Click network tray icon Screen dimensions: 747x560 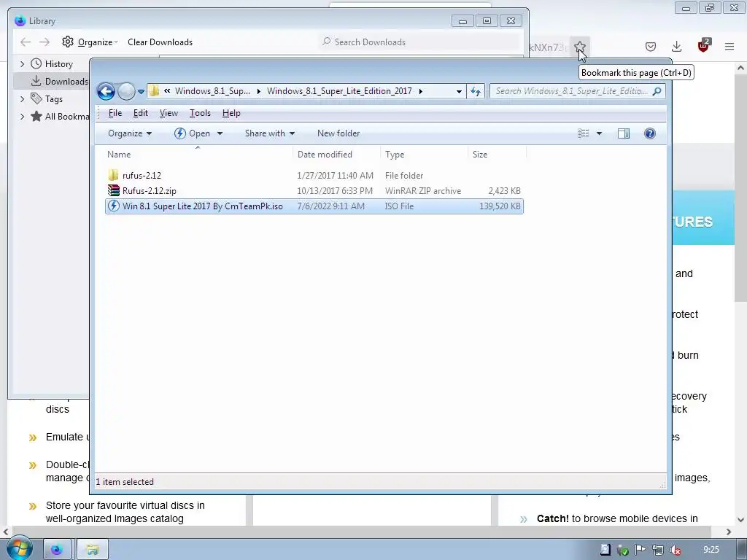pos(658,550)
